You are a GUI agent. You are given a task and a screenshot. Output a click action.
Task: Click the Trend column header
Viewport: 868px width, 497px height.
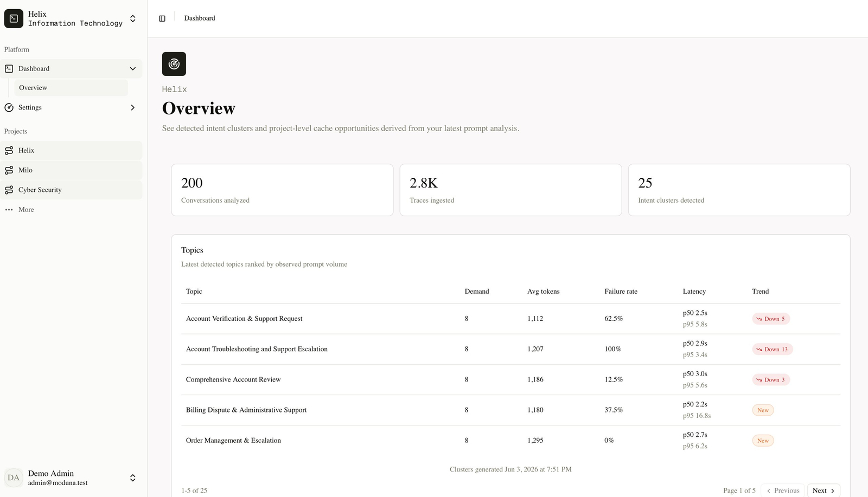coord(760,292)
